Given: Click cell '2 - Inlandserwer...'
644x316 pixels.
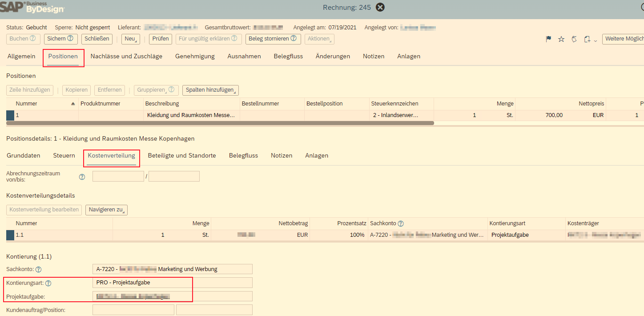Looking at the screenshot, I should pos(401,115).
